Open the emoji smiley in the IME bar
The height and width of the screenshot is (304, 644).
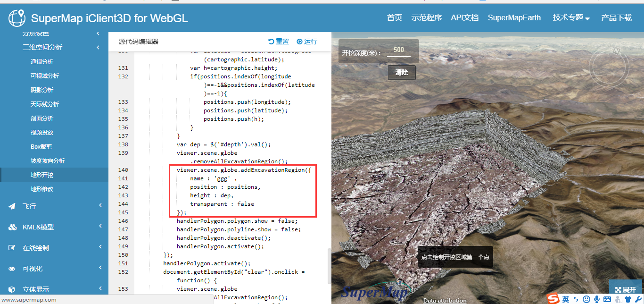coord(586,299)
